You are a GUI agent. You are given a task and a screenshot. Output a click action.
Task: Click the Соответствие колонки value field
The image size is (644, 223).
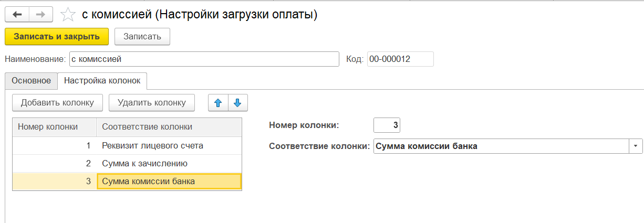pos(501,146)
